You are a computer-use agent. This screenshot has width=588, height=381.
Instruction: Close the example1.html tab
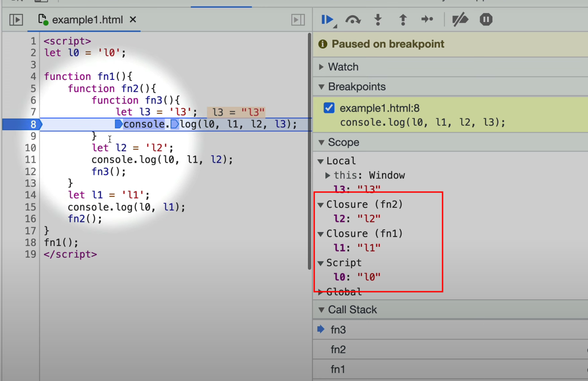[x=133, y=20]
